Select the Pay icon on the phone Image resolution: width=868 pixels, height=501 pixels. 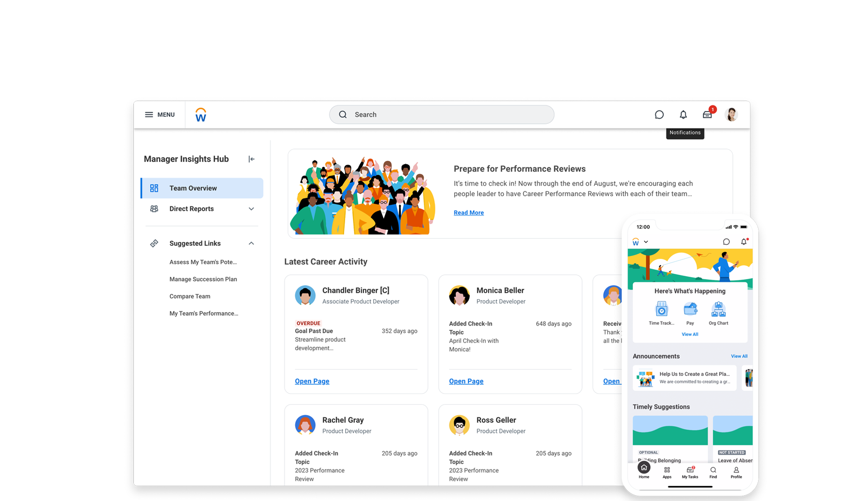coord(690,310)
